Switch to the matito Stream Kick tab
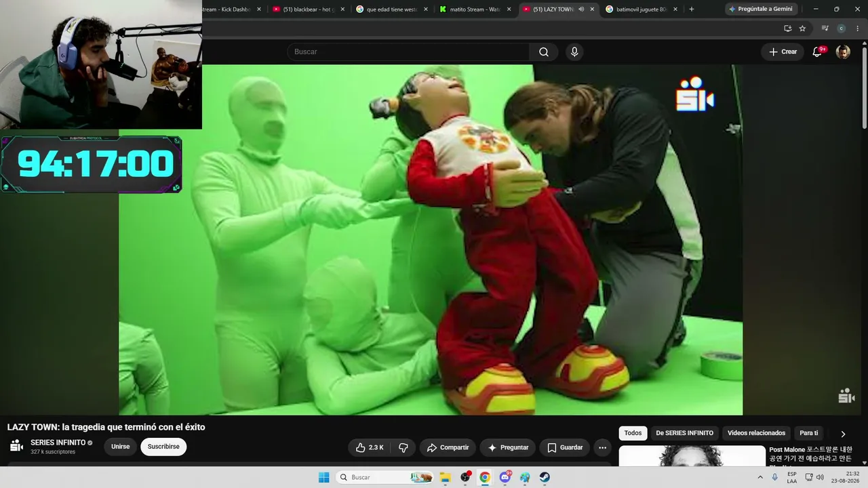Viewport: 868px width, 488px height. (x=475, y=9)
